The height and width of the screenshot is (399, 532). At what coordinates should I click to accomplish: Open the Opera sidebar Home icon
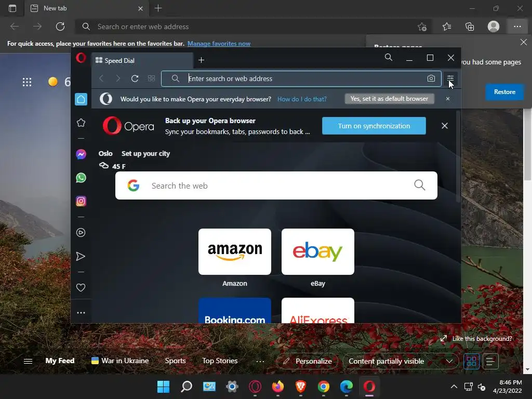tap(81, 99)
